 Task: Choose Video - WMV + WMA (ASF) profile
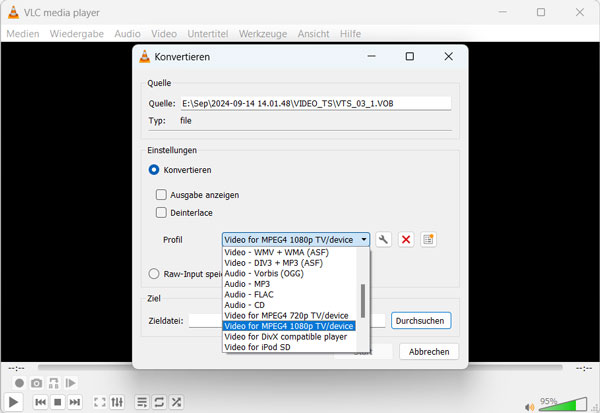point(290,252)
